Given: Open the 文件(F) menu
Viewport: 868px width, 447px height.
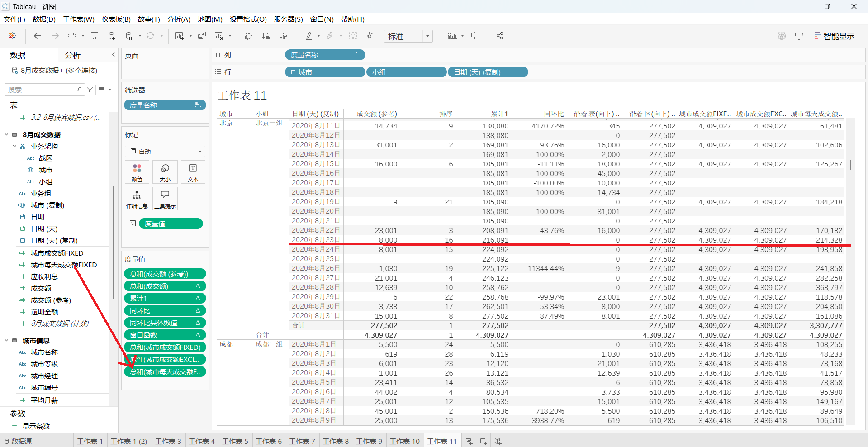Looking at the screenshot, I should (14, 19).
